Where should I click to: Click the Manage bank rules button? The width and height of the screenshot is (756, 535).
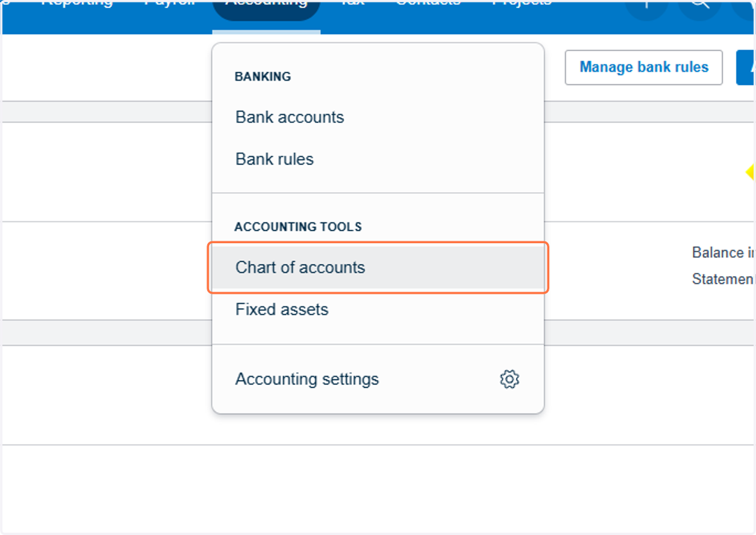click(644, 67)
